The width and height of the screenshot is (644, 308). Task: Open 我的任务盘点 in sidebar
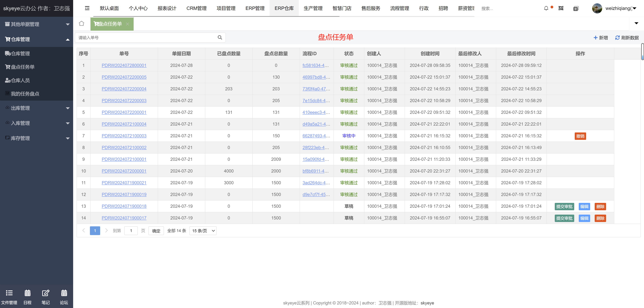(25, 94)
